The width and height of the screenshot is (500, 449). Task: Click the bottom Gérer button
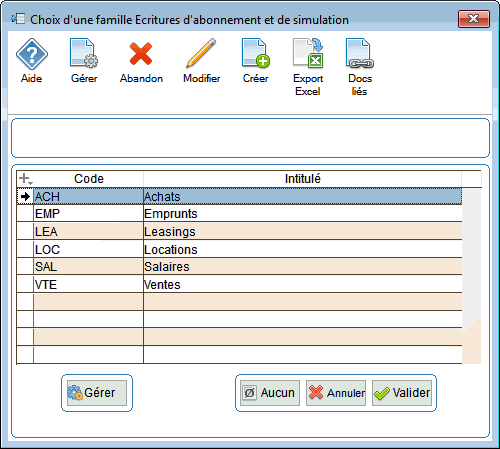click(x=97, y=393)
